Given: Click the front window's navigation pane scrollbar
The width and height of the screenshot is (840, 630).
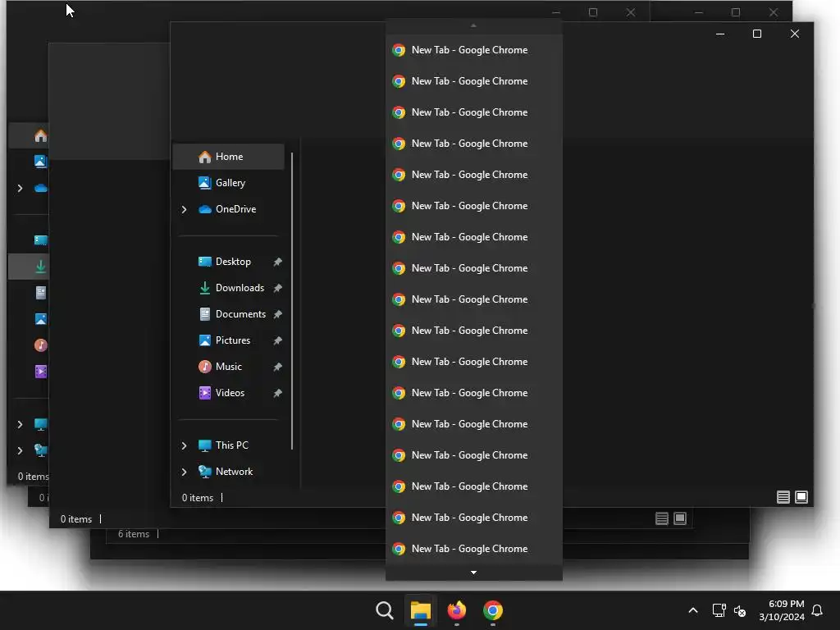Looking at the screenshot, I should point(292,301).
